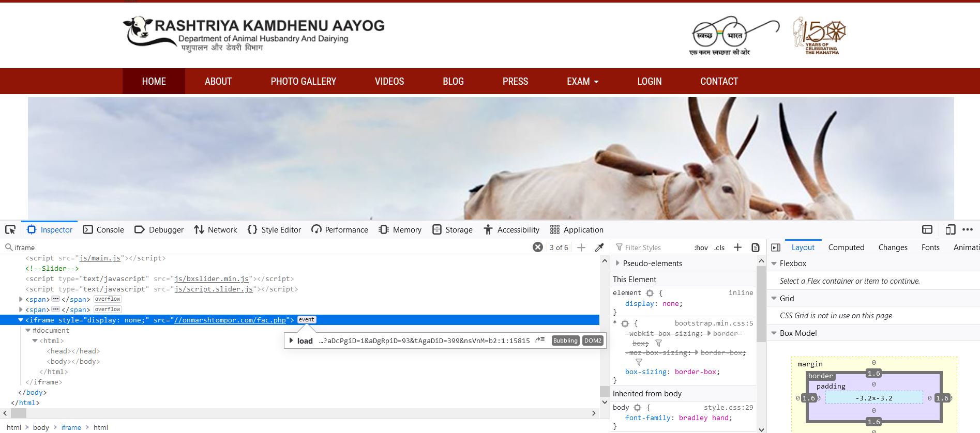Viewport: 980px width, 433px height.
Task: Open the EXAM dropdown in the navbar
Action: [x=582, y=82]
